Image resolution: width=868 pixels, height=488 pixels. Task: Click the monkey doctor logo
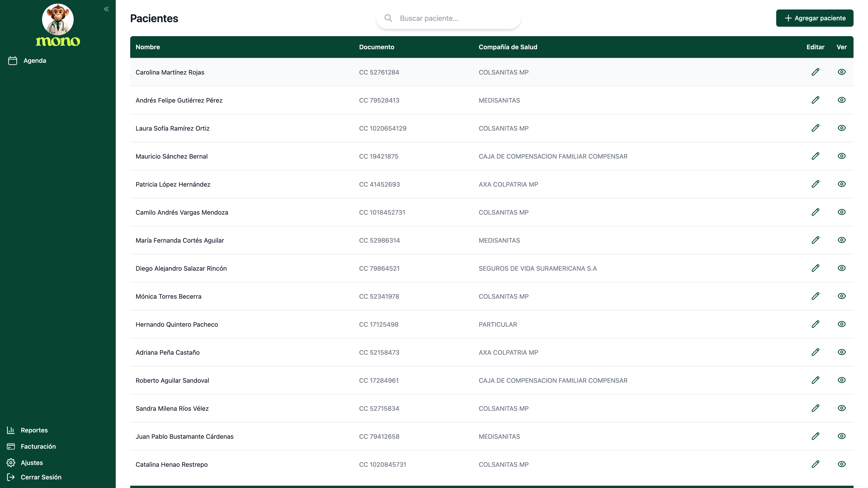(x=58, y=19)
